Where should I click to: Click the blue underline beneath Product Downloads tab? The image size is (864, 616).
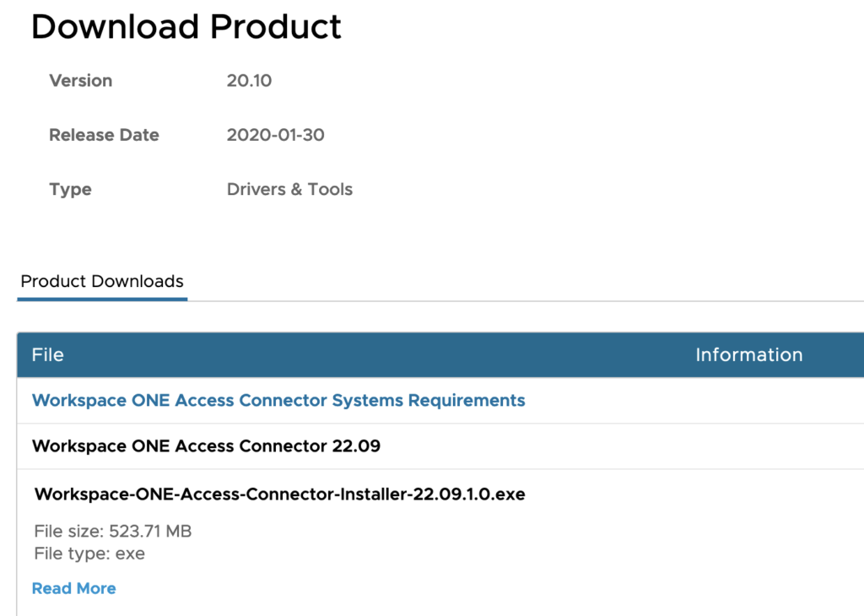point(102,299)
